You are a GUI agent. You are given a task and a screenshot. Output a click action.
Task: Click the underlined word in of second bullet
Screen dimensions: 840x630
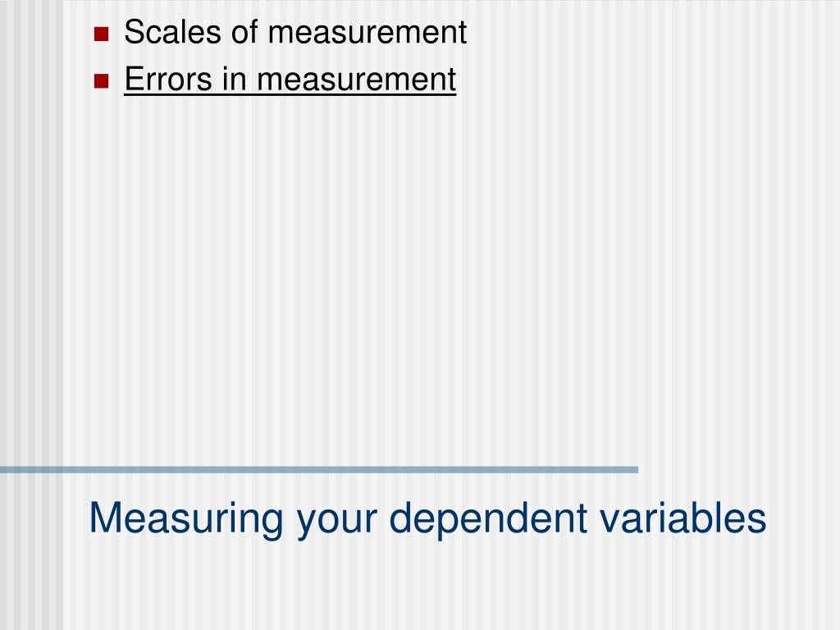[x=235, y=80]
